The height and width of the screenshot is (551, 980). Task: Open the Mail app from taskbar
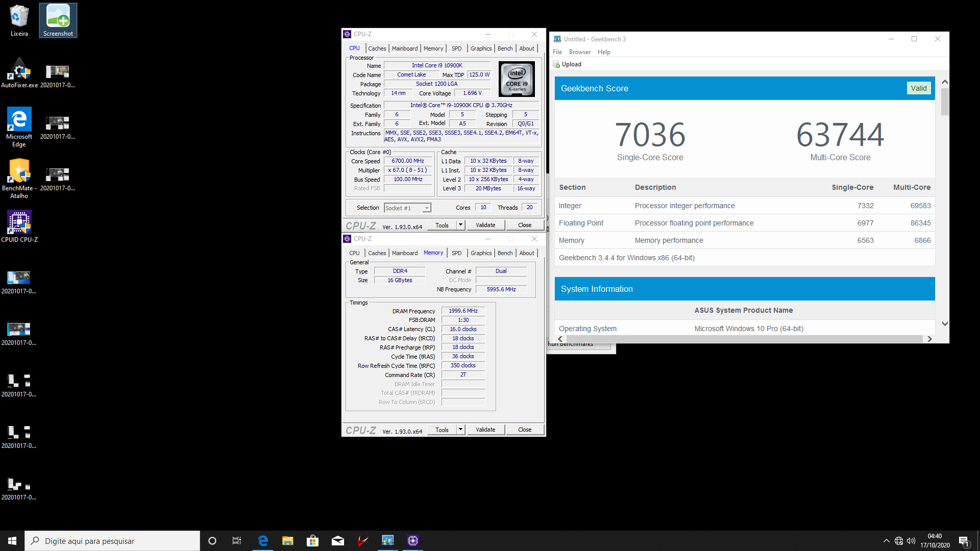pos(338,541)
